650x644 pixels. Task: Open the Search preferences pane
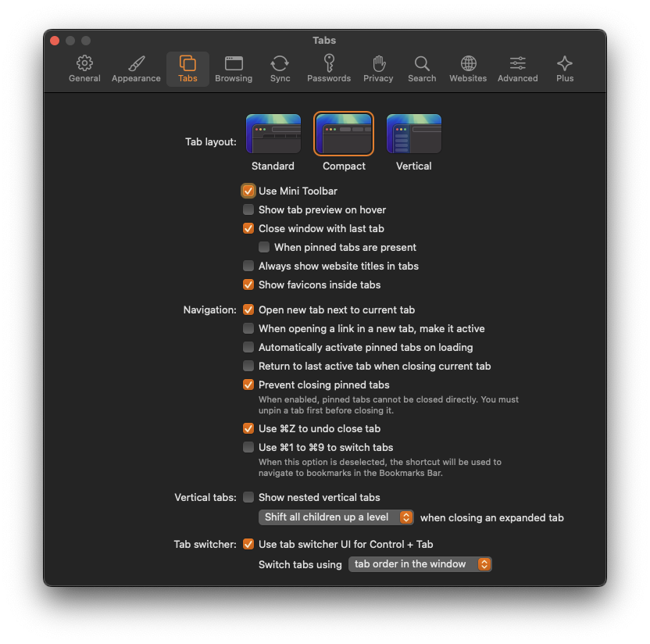[421, 63]
